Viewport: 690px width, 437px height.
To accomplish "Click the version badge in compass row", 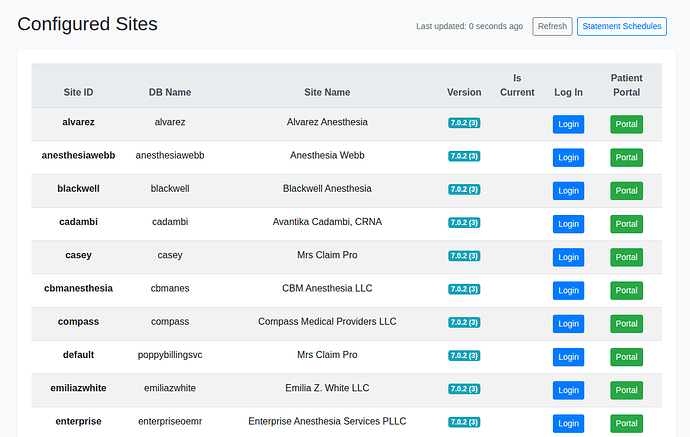I will click(464, 322).
